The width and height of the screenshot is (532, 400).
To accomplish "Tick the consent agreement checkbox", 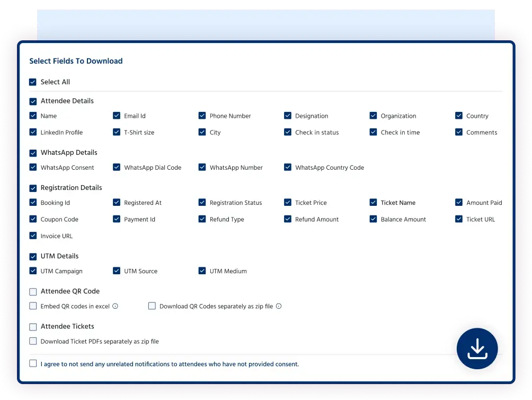I will 33,363.
